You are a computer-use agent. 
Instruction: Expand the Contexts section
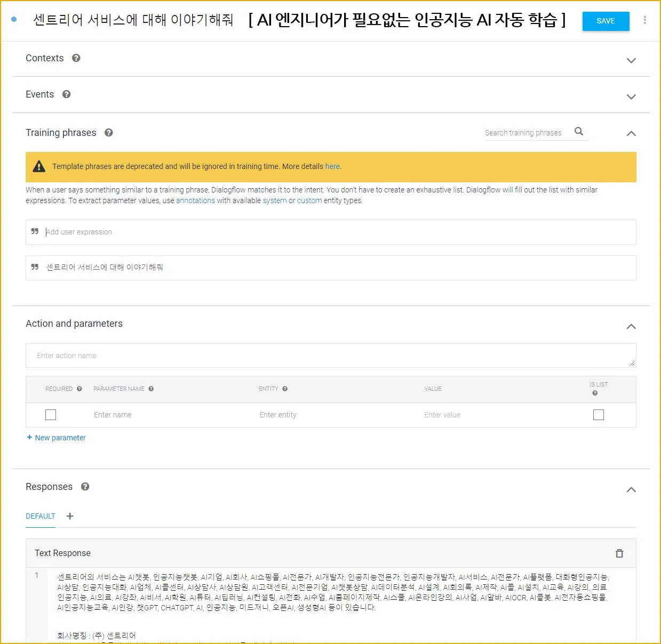tap(631, 60)
